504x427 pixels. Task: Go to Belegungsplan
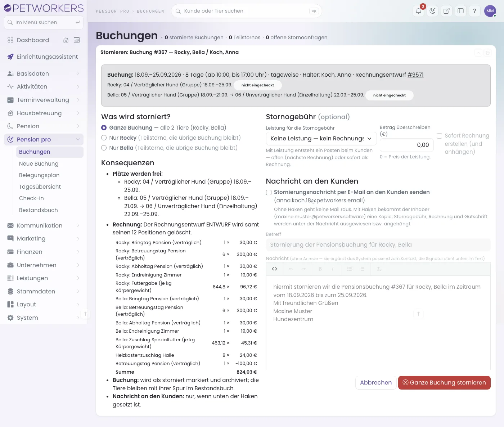tap(50, 175)
